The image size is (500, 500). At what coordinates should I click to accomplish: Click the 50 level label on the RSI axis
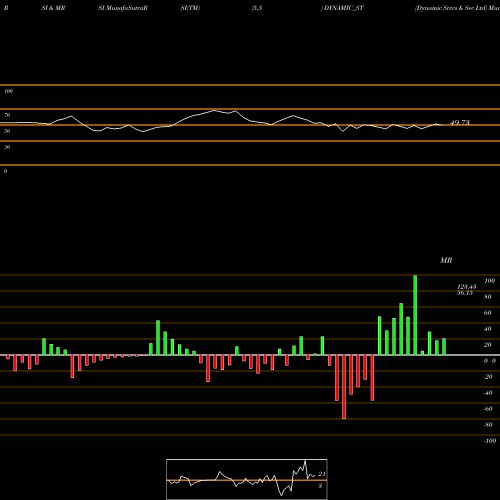click(7, 131)
